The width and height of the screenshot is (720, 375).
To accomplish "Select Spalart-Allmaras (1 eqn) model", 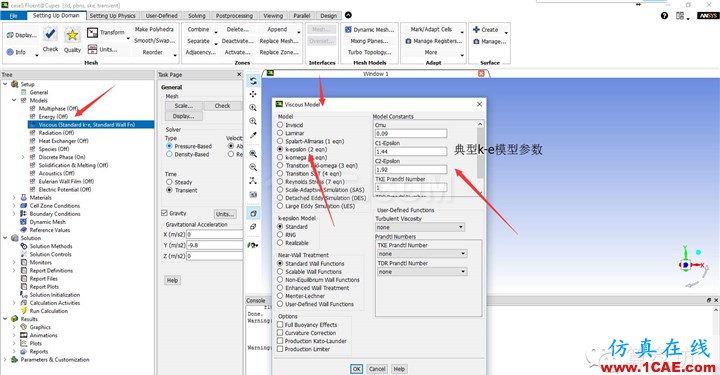I will click(280, 141).
